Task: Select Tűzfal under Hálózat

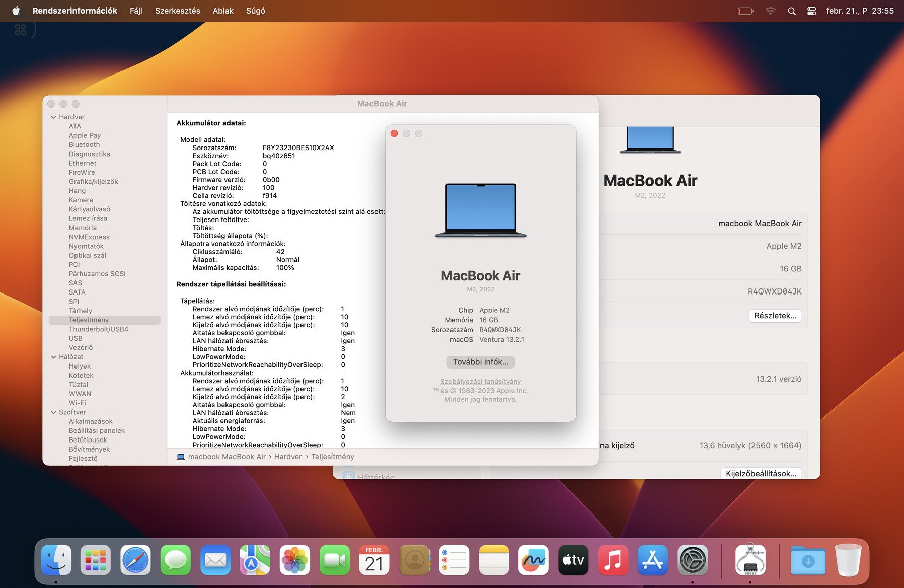Action: point(78,385)
